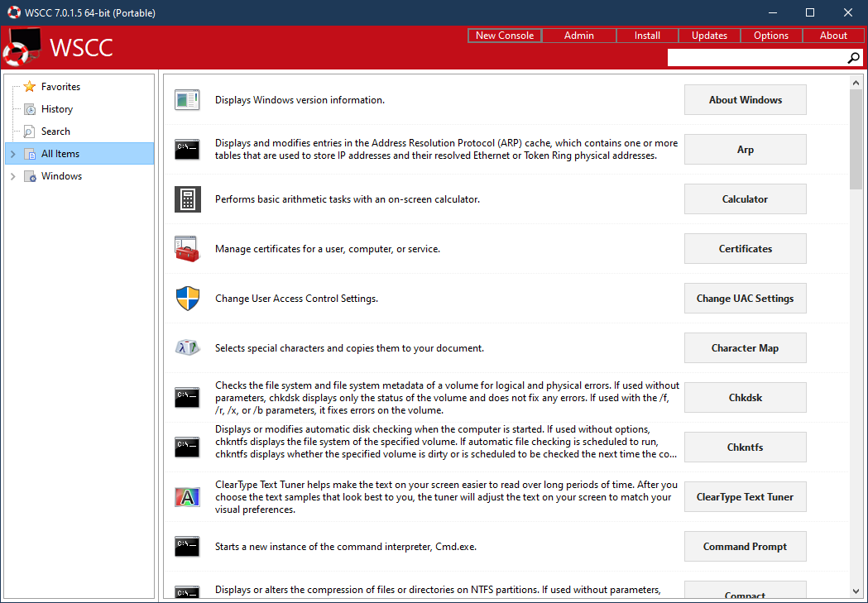Screen dimensions: 868x603
Task: Click "Selects special characters" description
Action: [x=349, y=348]
